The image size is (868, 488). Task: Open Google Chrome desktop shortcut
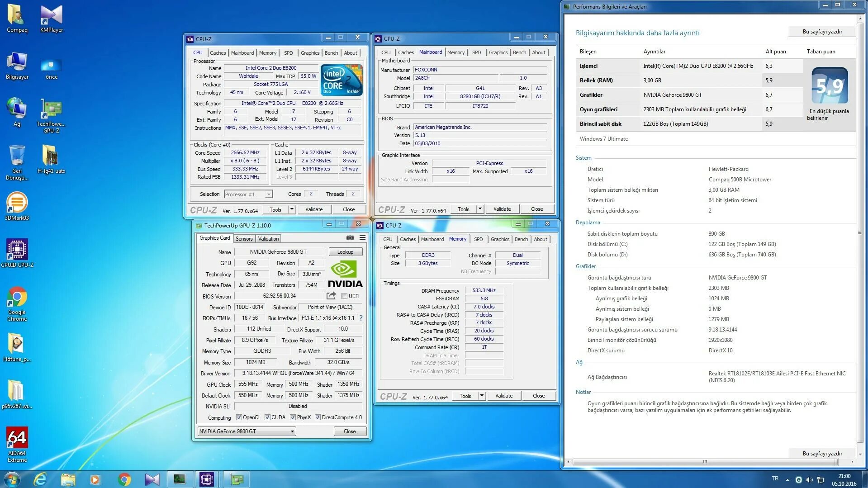17,303
